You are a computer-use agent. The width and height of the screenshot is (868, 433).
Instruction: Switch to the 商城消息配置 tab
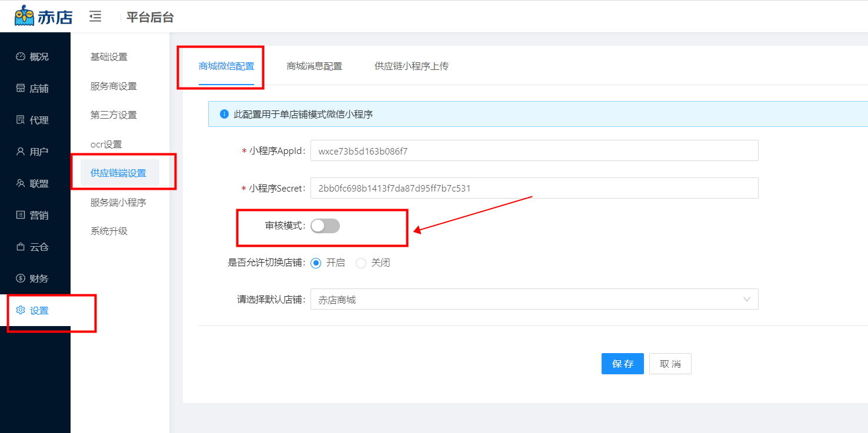click(x=315, y=66)
